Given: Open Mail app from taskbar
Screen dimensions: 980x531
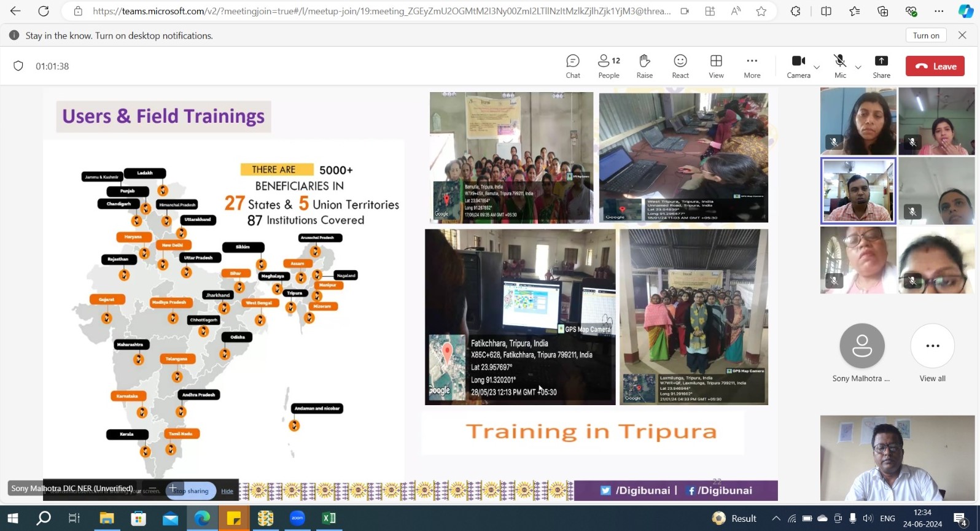Looking at the screenshot, I should (x=170, y=519).
